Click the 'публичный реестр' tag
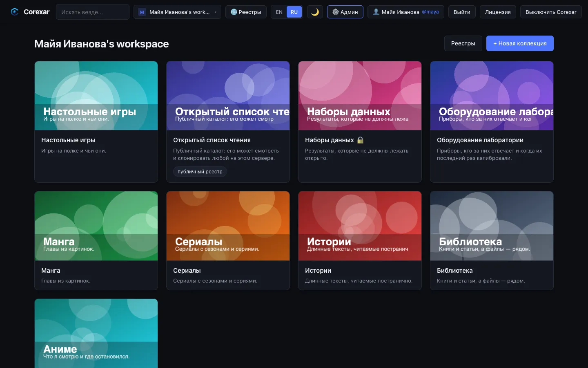 (x=200, y=172)
